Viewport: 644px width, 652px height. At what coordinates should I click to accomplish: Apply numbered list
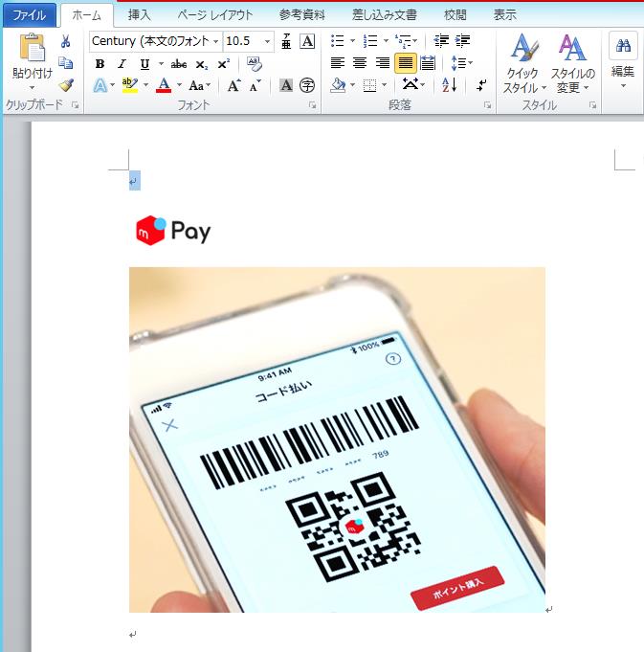[370, 41]
